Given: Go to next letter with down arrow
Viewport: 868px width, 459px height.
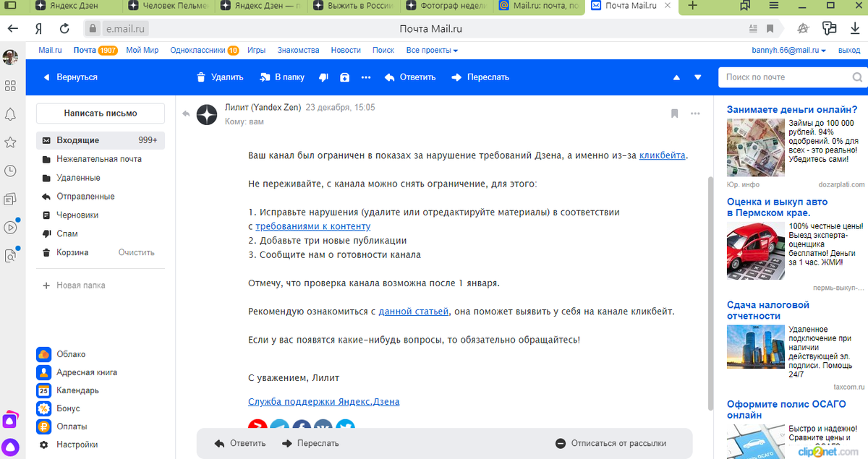Looking at the screenshot, I should click(x=698, y=77).
